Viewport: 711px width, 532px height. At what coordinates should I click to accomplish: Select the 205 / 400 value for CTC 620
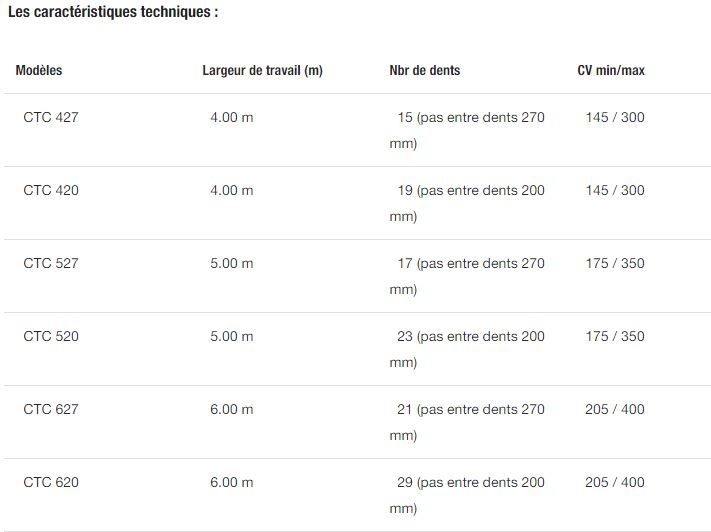tap(615, 483)
